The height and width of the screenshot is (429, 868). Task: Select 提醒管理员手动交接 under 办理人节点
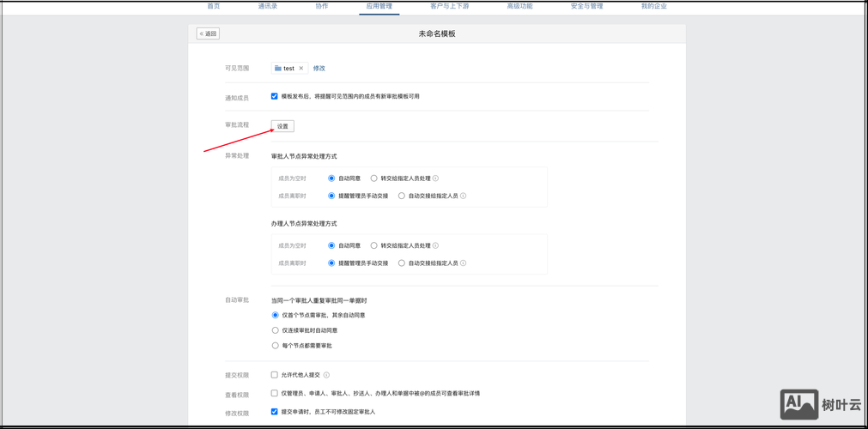tap(331, 263)
